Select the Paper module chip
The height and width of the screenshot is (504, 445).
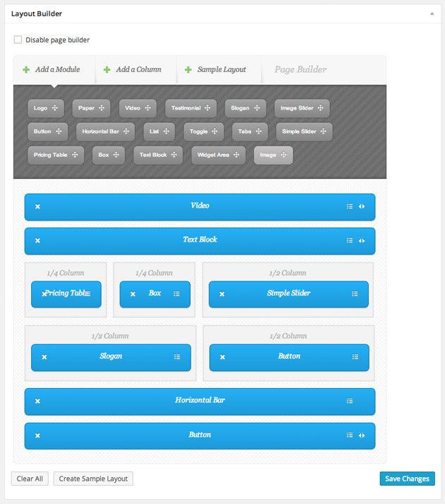91,108
